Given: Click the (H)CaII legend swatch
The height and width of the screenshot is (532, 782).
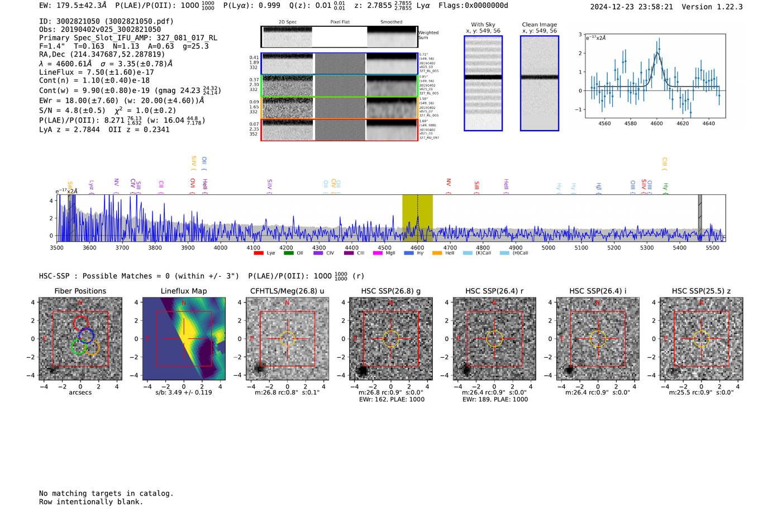Looking at the screenshot, I should point(504,253).
